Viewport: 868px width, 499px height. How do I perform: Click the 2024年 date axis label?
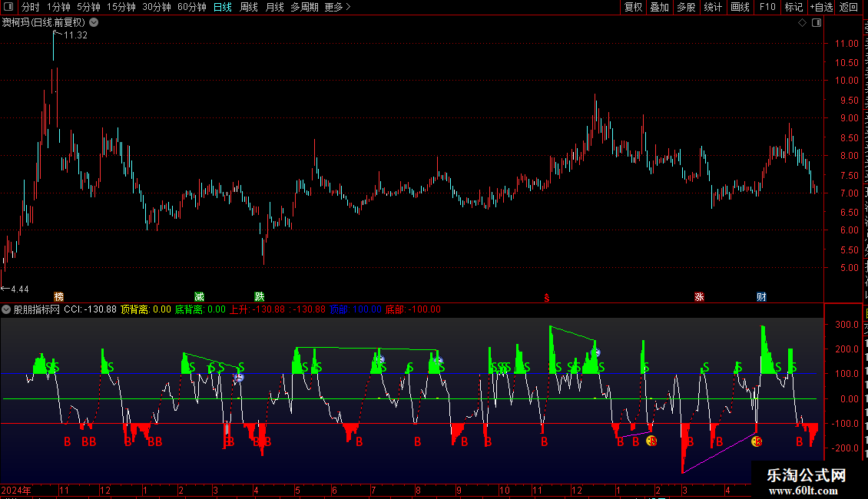(16, 491)
